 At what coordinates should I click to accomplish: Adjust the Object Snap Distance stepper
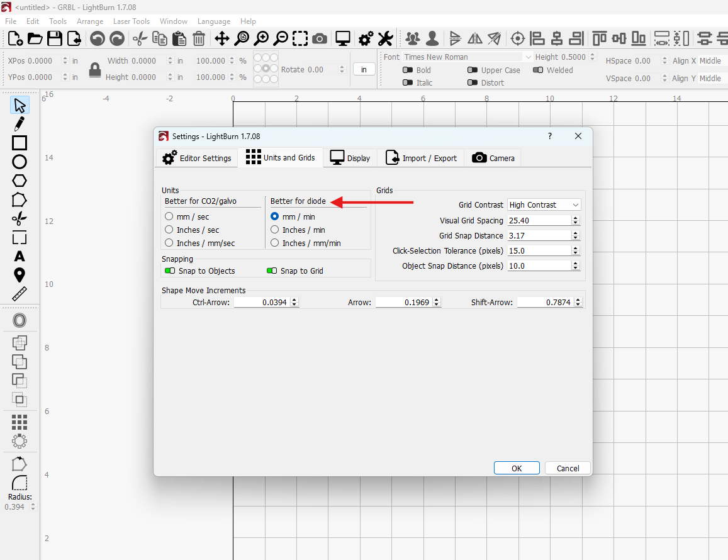click(x=576, y=266)
